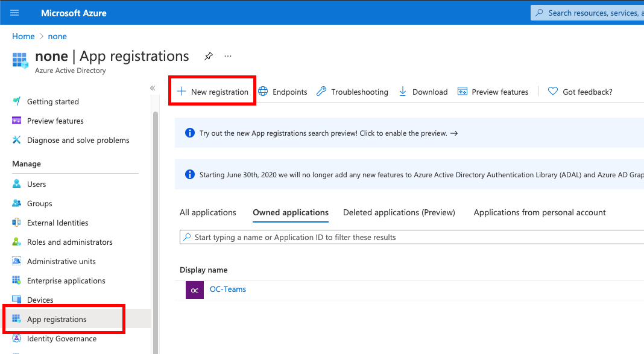This screenshot has width=644, height=354.
Task: Switch to the All applications tab
Action: pos(207,212)
